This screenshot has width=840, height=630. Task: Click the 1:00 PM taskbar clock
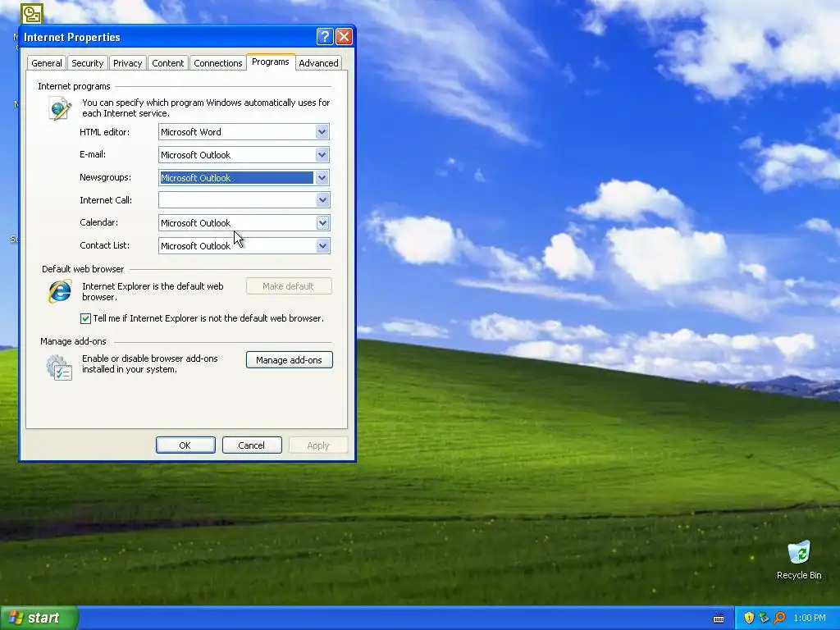(810, 619)
